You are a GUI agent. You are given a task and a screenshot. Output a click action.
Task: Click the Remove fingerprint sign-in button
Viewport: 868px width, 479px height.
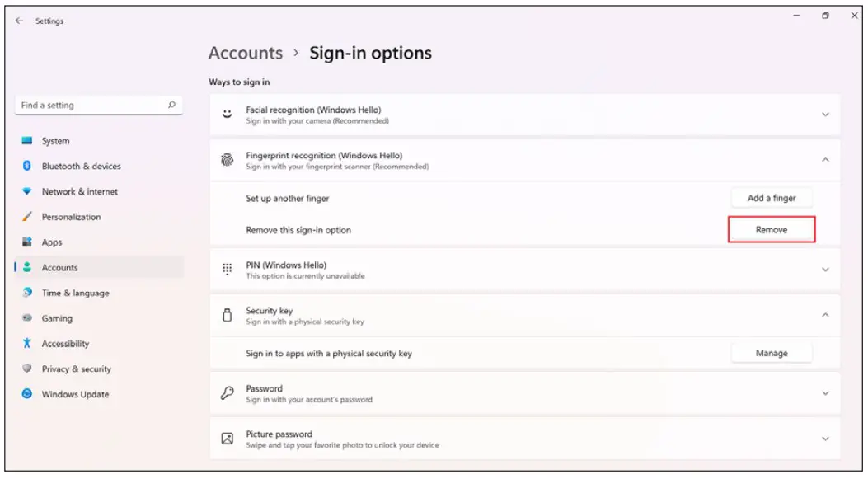click(x=772, y=230)
